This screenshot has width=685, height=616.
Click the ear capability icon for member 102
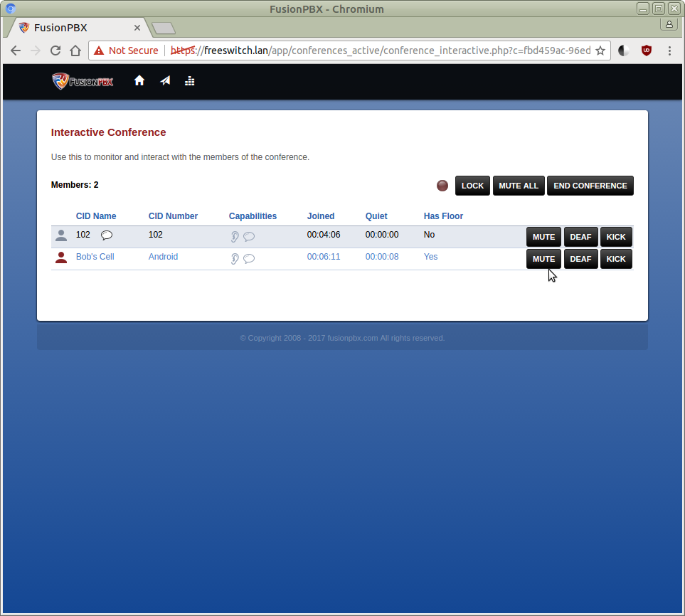pos(235,237)
